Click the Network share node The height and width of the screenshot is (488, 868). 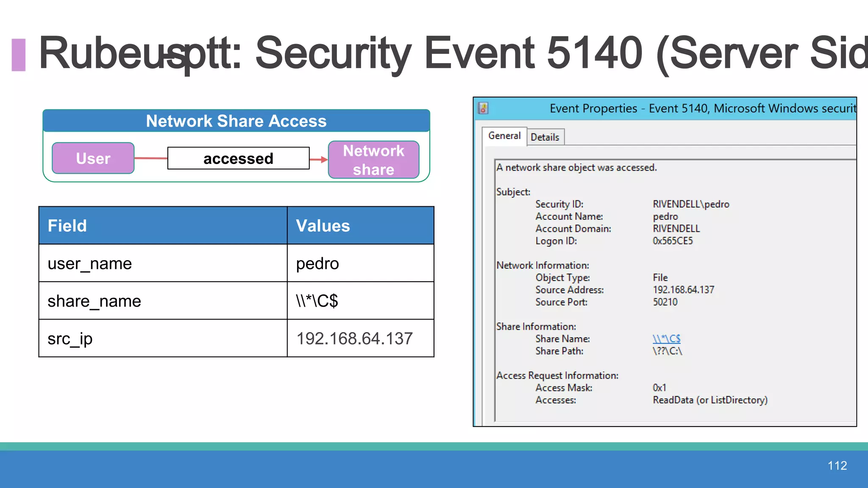[373, 160]
